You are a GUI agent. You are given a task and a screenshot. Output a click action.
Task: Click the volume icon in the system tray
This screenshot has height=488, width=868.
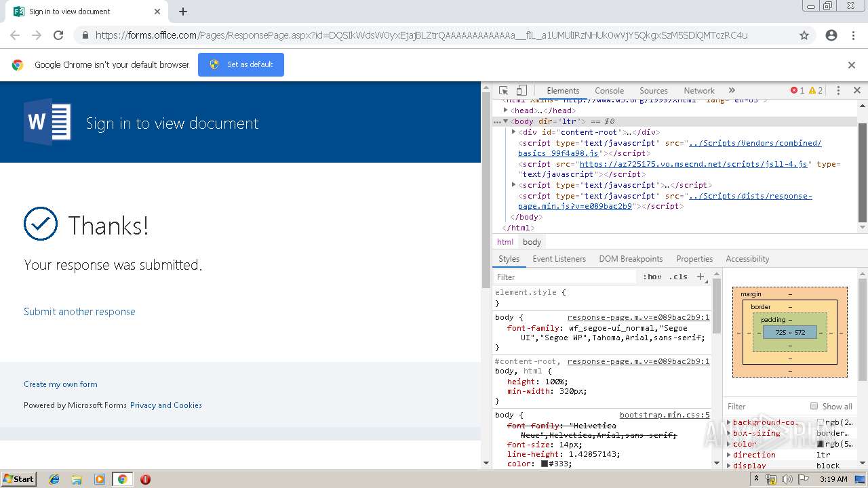(x=787, y=479)
